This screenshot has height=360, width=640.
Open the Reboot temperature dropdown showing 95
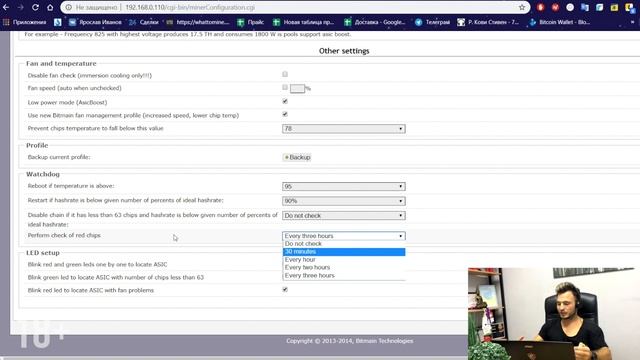tap(344, 187)
